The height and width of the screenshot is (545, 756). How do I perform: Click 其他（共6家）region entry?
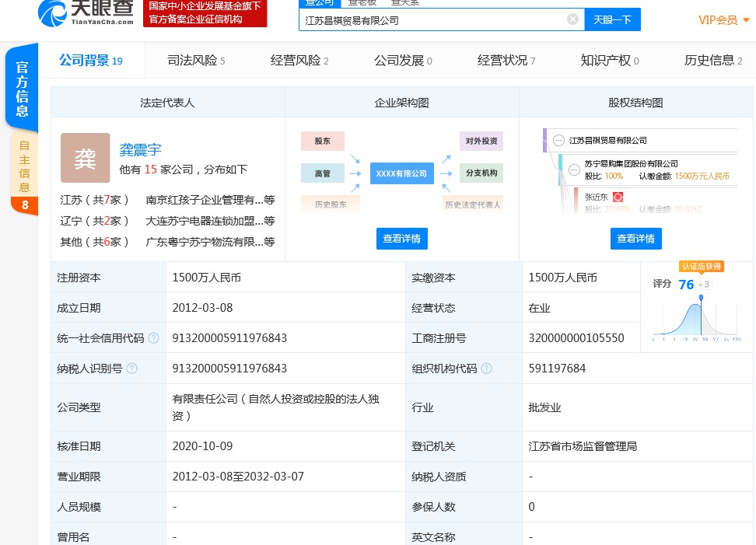point(95,242)
